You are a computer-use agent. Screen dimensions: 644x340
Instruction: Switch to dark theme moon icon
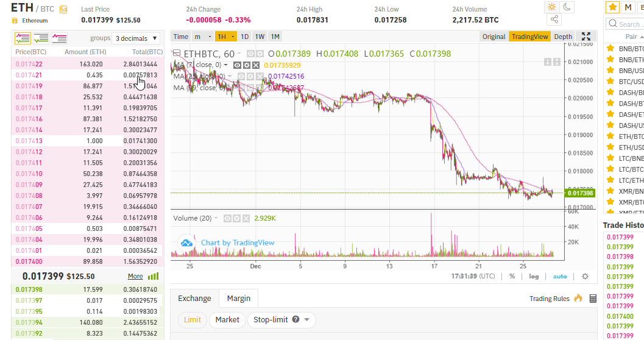click(x=567, y=7)
